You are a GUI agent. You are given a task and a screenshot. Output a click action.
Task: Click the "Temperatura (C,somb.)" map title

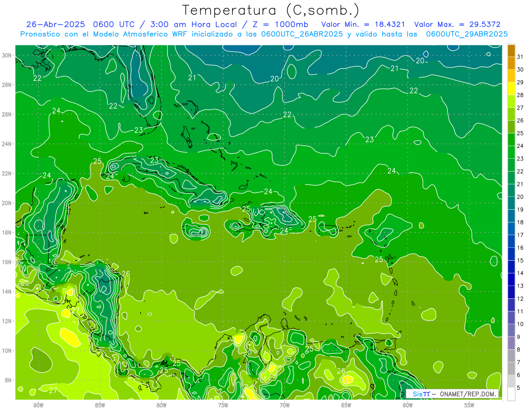(x=271, y=10)
